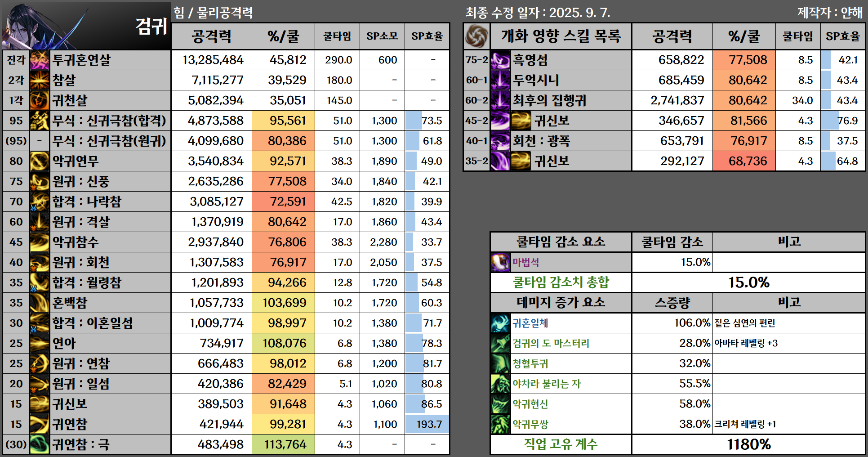Click the 106.0% 스증량 value
868x457 pixels.
point(692,323)
